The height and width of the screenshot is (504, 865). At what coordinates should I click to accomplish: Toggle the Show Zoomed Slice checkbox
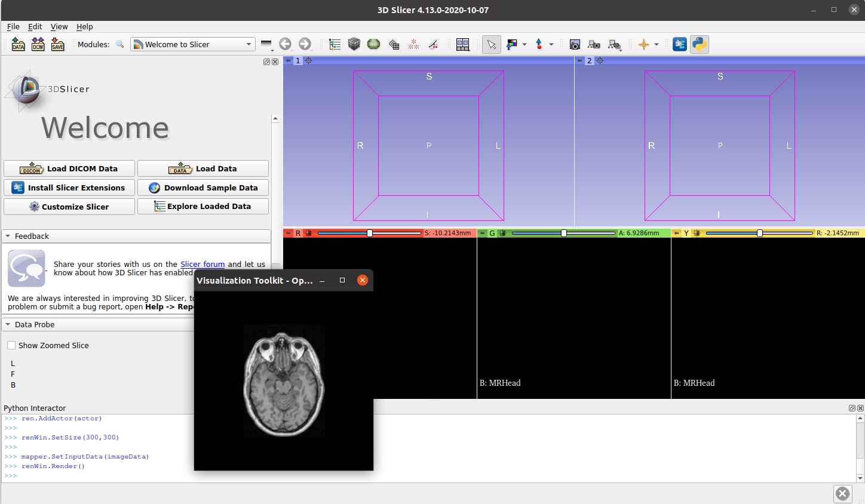(11, 345)
